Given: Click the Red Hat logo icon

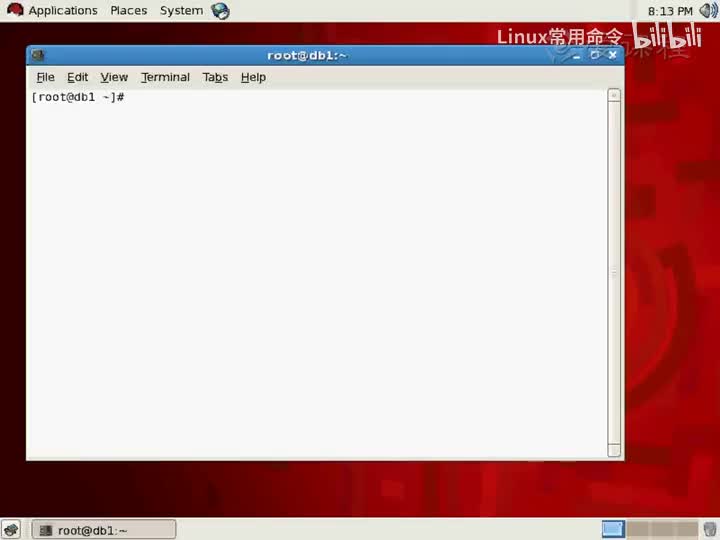Looking at the screenshot, I should click(x=15, y=10).
